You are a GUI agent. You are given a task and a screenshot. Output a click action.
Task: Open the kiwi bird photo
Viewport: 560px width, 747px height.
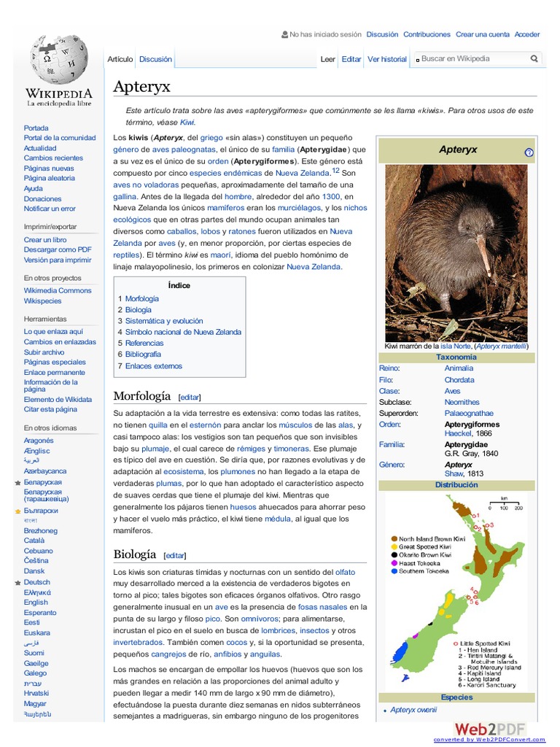click(456, 253)
